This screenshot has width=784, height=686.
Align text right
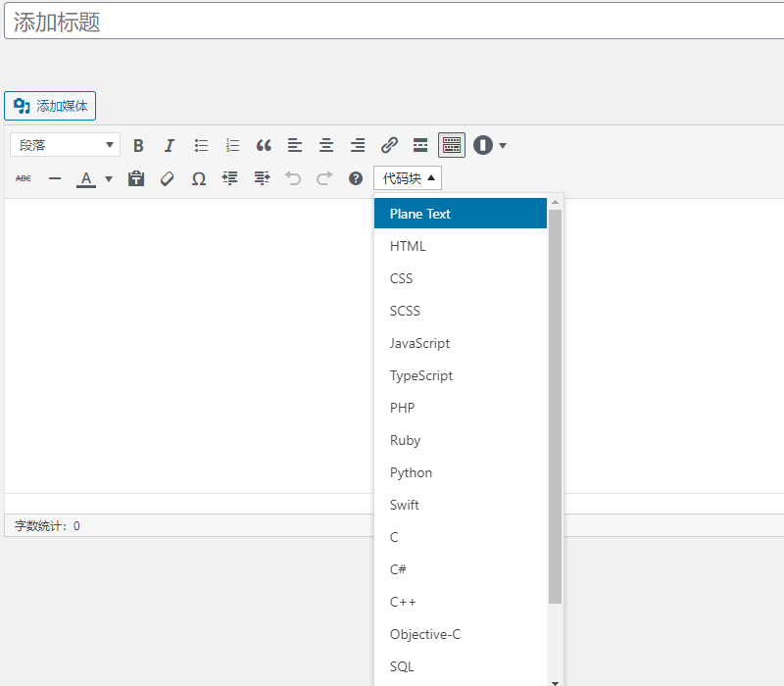[358, 145]
